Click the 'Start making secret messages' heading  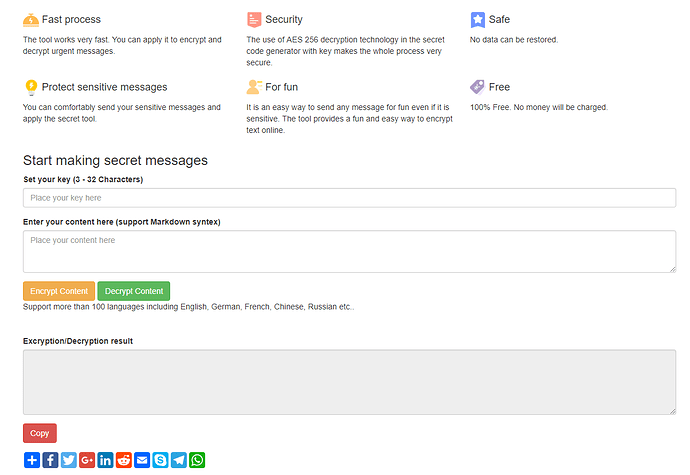115,161
